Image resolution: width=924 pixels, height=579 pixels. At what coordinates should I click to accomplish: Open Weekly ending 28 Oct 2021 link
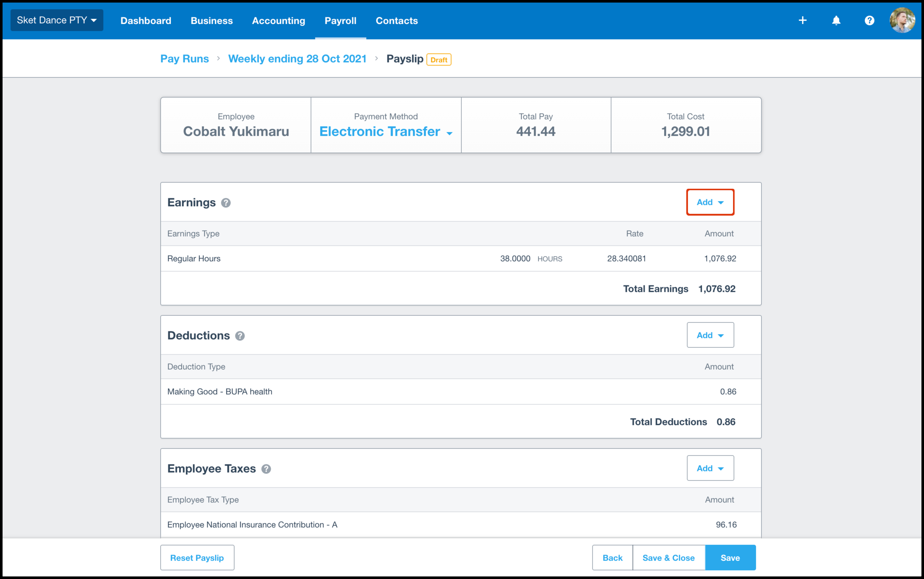click(297, 59)
